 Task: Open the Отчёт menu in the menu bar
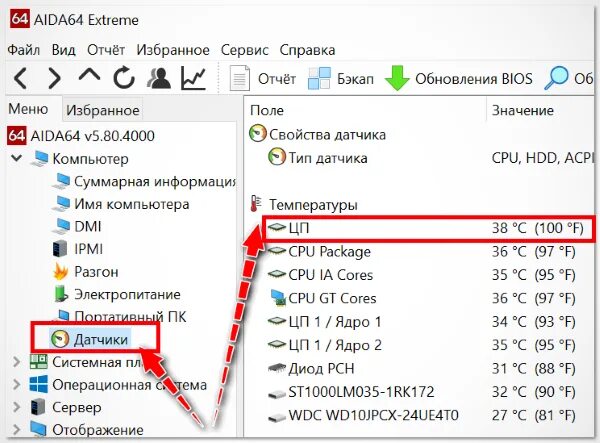106,50
